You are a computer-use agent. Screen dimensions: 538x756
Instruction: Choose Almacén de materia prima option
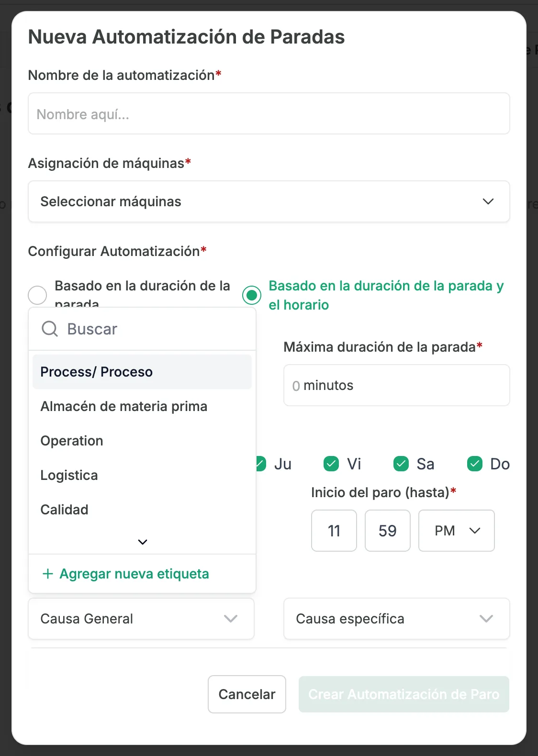tap(142, 406)
